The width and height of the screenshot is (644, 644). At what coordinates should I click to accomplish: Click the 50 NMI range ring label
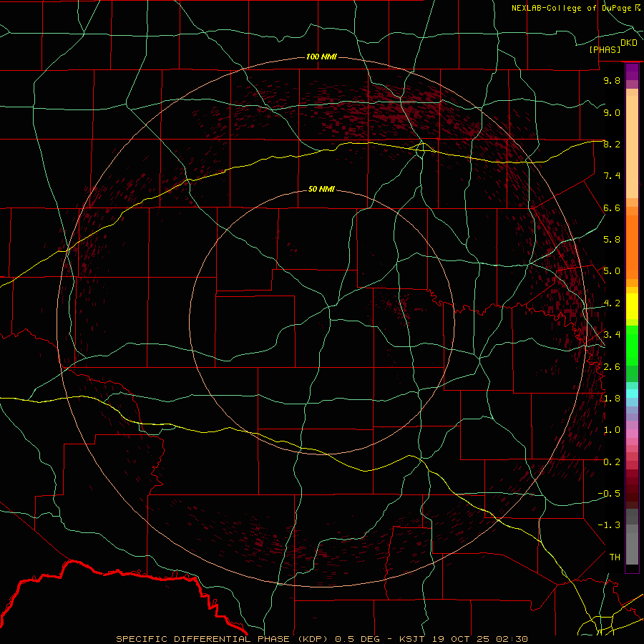pos(321,189)
